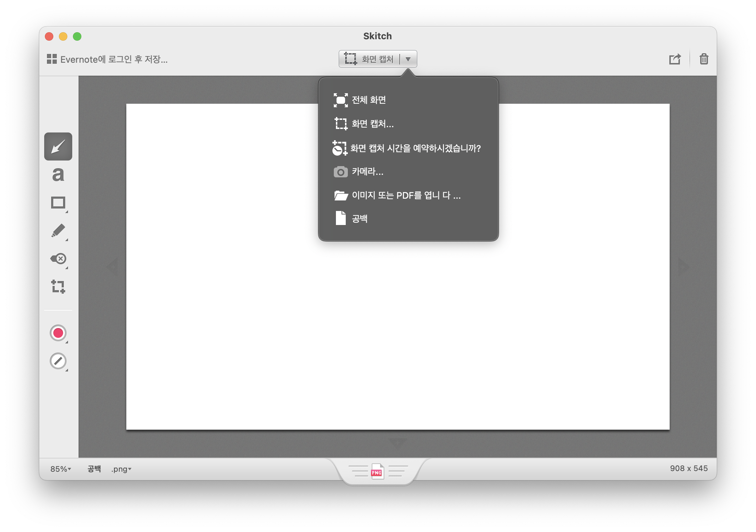Click the Share icon in toolbar
The width and height of the screenshot is (756, 532).
point(675,59)
